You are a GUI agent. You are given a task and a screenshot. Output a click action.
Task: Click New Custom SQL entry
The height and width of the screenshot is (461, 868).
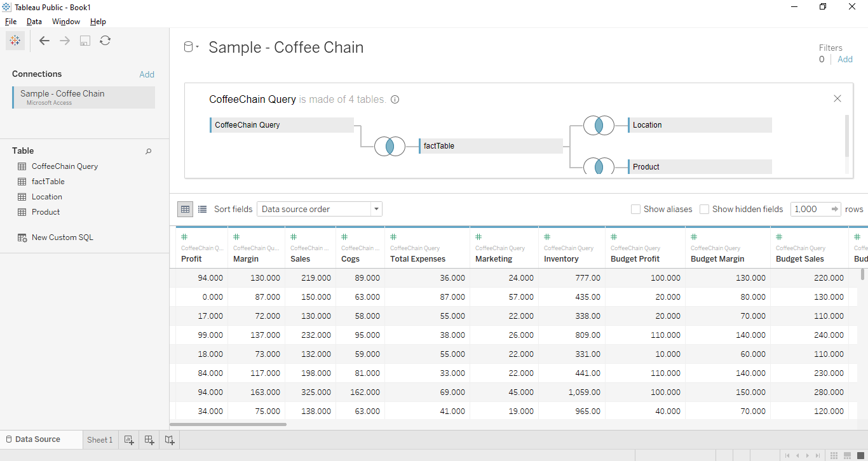pyautogui.click(x=62, y=237)
